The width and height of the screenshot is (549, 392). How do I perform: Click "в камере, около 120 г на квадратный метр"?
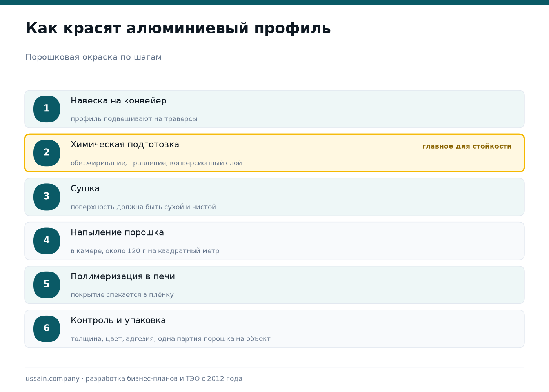[x=145, y=251]
